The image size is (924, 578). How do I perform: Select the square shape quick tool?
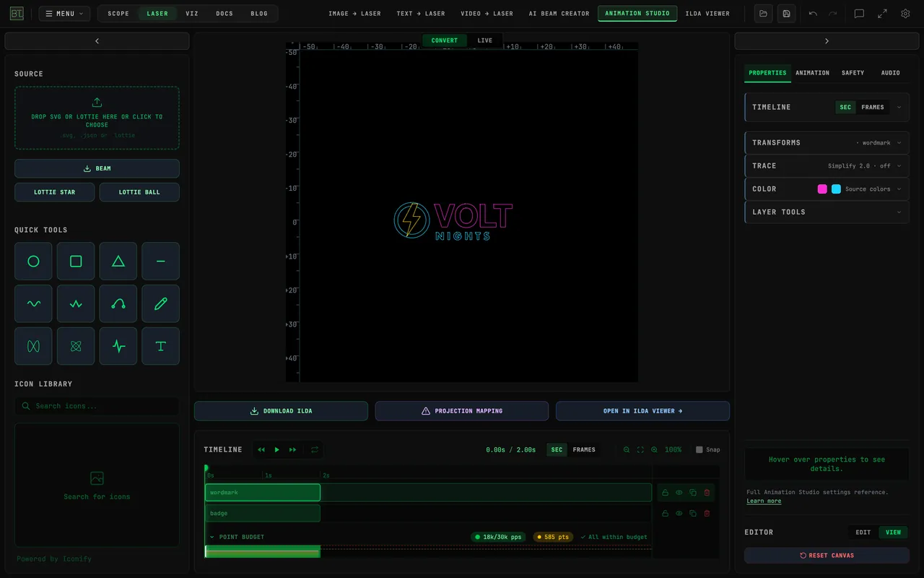76,262
